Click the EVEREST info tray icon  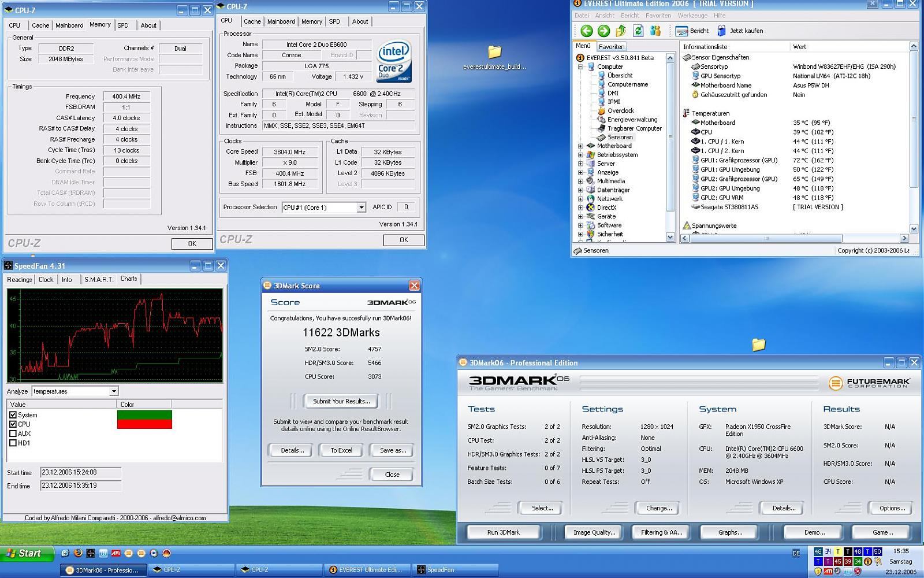(x=867, y=561)
